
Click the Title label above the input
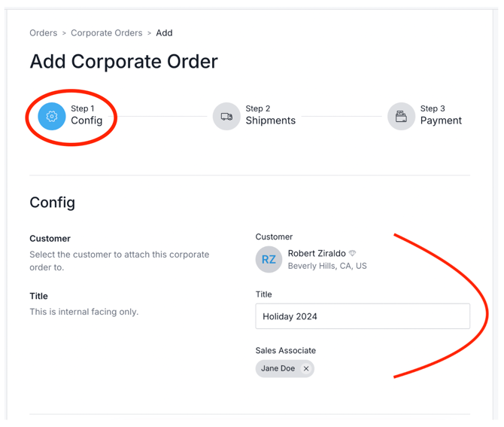click(x=263, y=294)
